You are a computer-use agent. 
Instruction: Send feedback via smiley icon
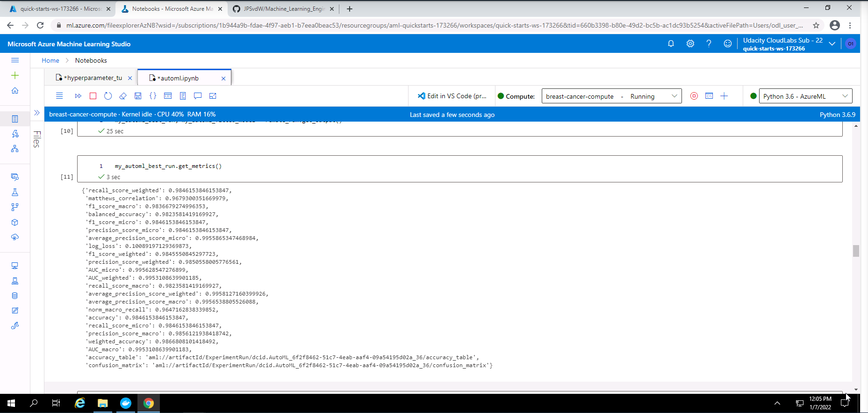coord(728,43)
